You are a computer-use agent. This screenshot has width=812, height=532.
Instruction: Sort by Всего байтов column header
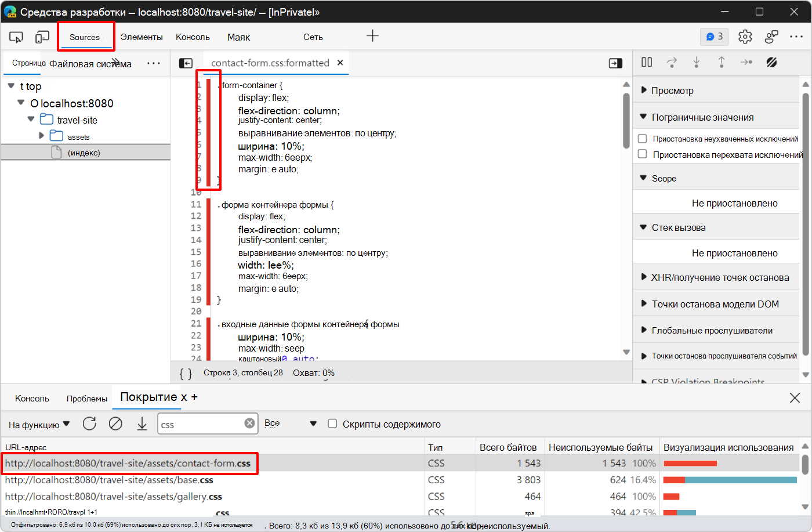[508, 447]
